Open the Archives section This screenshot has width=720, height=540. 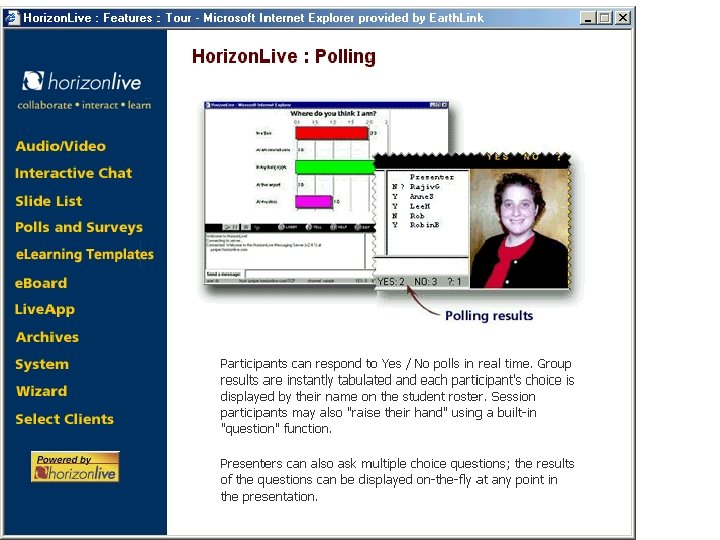[47, 337]
